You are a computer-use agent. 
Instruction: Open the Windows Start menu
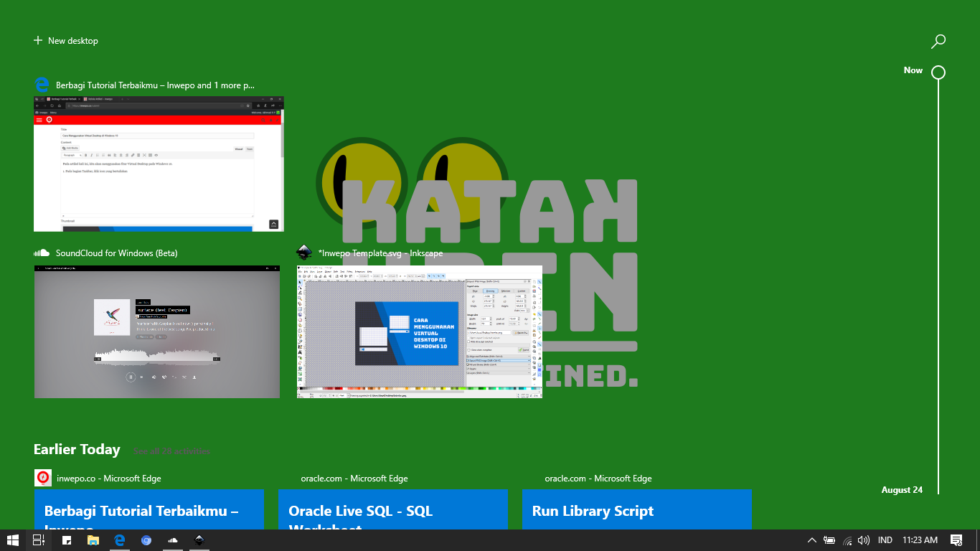click(x=13, y=540)
